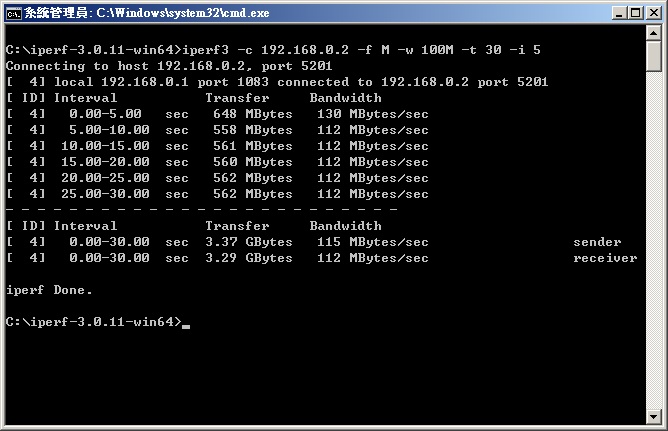Click the '5.00-10.00' interval value
Viewport: 668px width, 431px height.
(109, 130)
